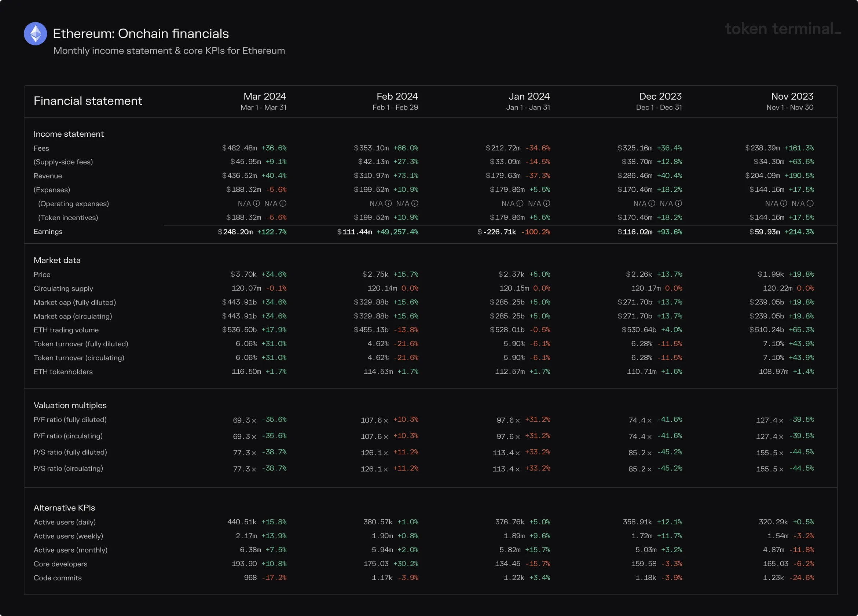The width and height of the screenshot is (858, 616).
Task: Select the Dec 2023 column header
Action: [659, 102]
